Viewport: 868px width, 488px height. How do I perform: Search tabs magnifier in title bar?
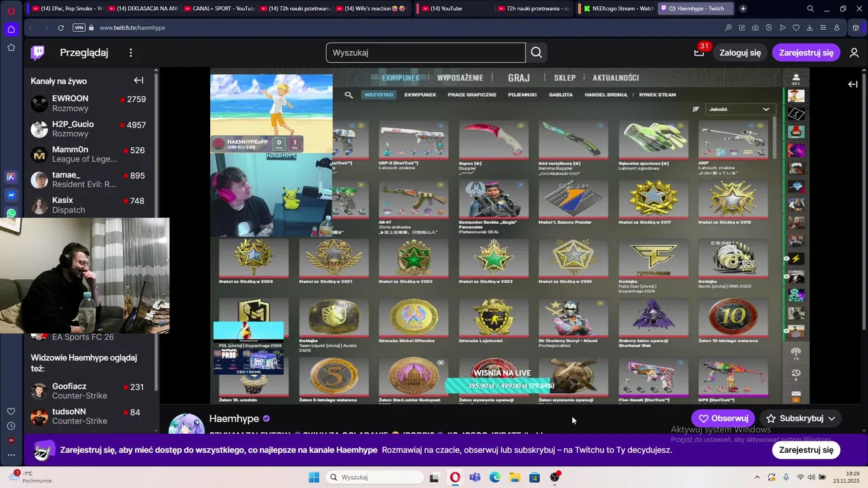coord(810,9)
